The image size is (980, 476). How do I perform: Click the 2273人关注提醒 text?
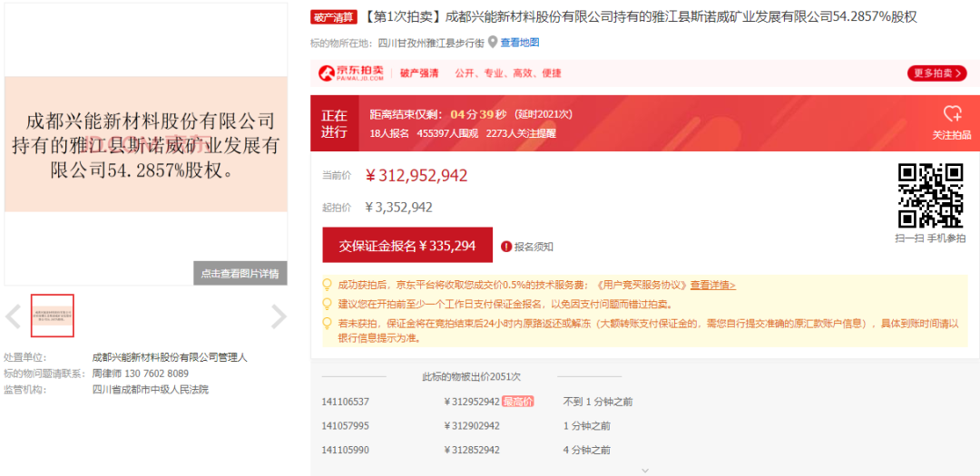click(521, 133)
